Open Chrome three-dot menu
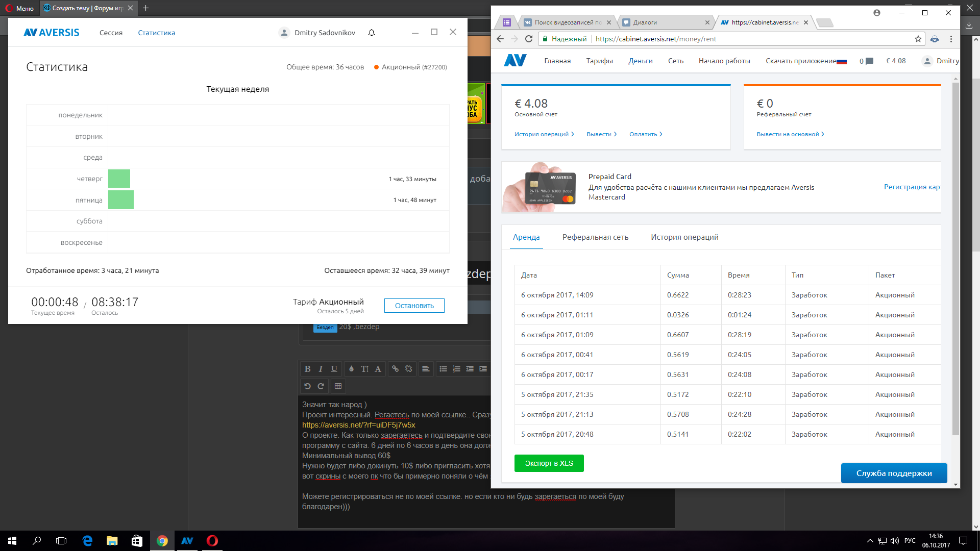 coord(951,39)
